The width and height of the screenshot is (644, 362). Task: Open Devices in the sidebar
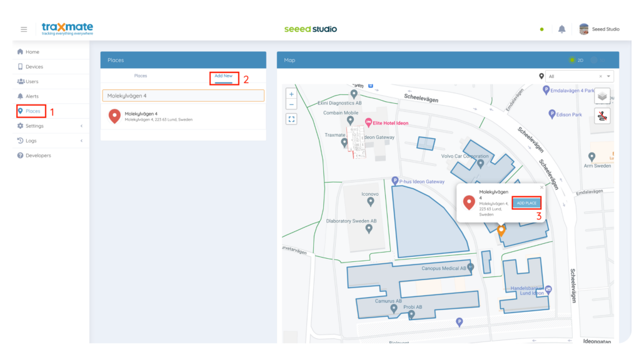tap(34, 67)
